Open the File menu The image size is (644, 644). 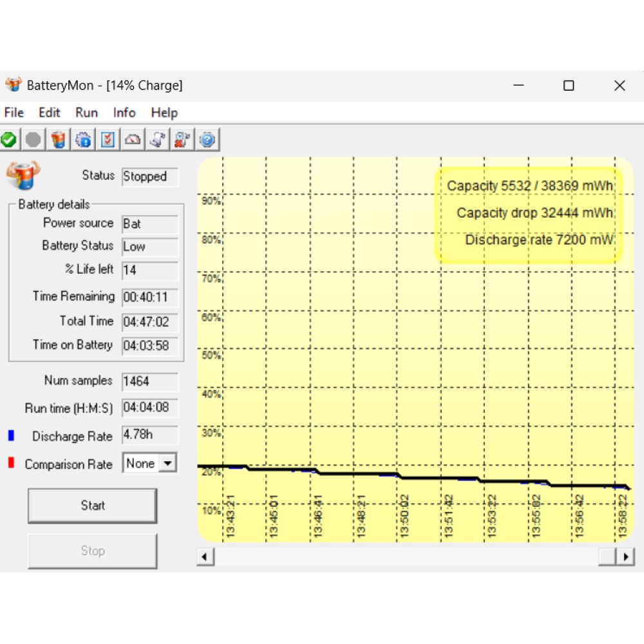[x=14, y=113]
